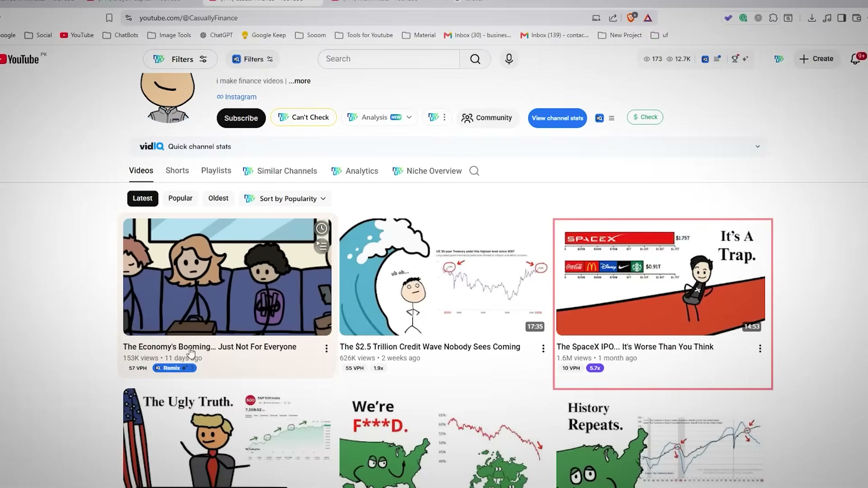Open The Ugly Truth video thumbnail
The height and width of the screenshot is (488, 868).
(227, 438)
